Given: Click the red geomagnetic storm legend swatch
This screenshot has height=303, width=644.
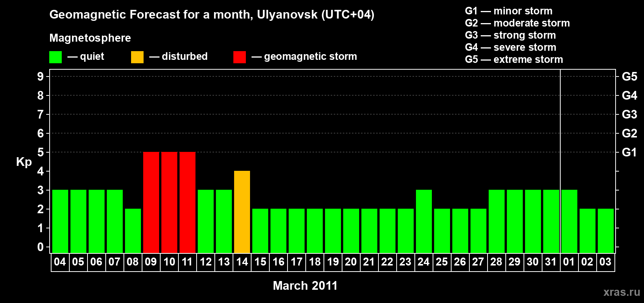Looking at the screenshot, I should [239, 57].
